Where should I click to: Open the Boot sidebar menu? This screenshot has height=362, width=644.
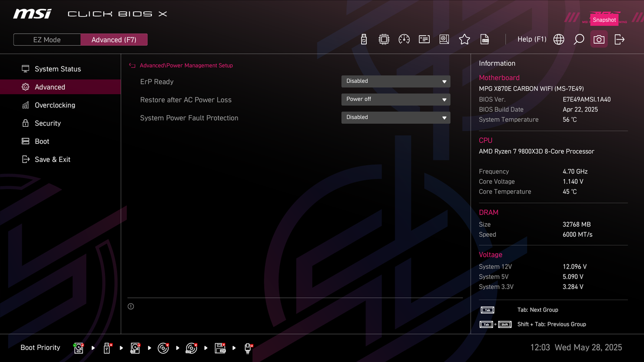(60, 141)
